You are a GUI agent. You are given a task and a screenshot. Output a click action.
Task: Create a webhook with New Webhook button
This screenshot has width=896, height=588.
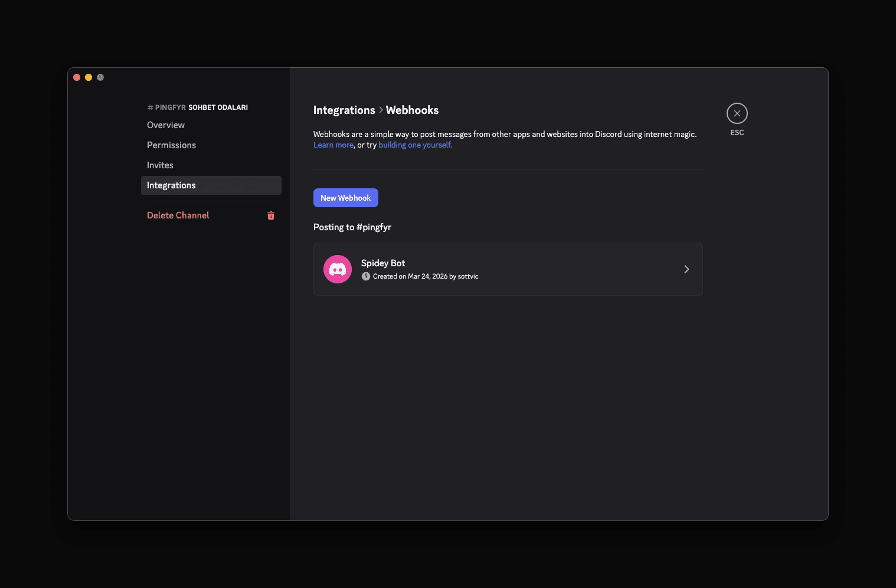[345, 197]
